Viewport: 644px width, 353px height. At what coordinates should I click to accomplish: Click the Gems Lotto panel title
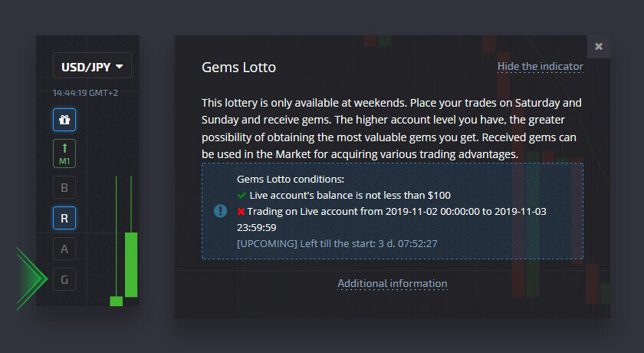(x=238, y=68)
